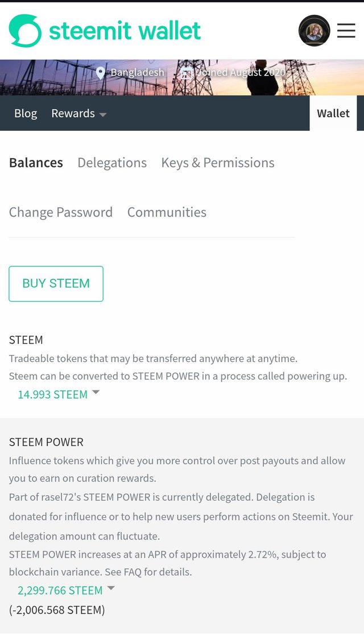Click the calendar icon beside the join date
Image resolution: width=364 pixels, height=635 pixels.
[186, 73]
